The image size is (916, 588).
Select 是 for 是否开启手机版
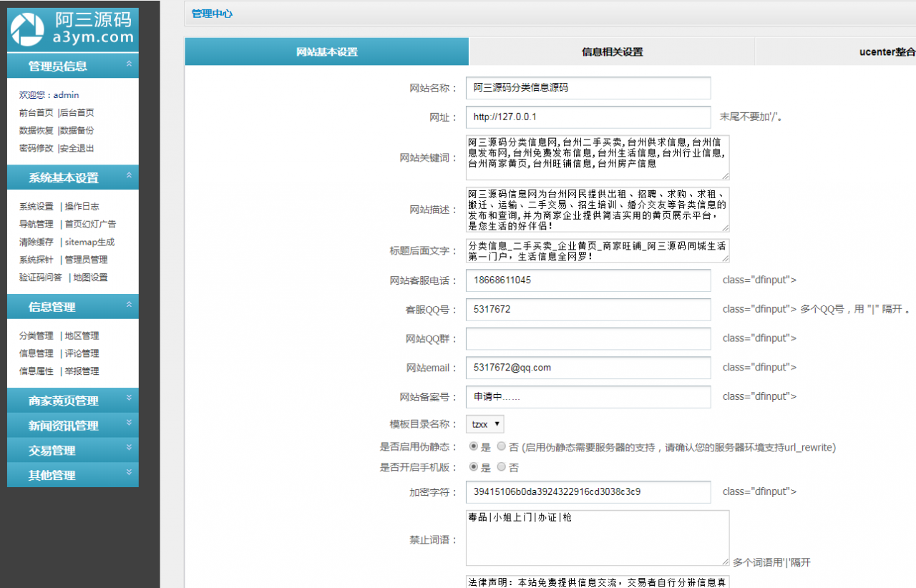474,466
